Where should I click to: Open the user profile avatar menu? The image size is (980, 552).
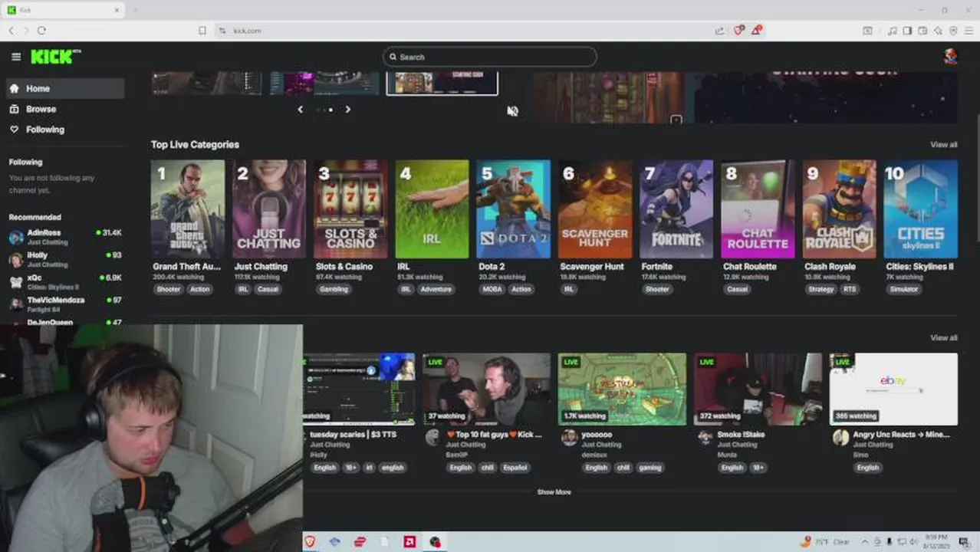pos(950,57)
